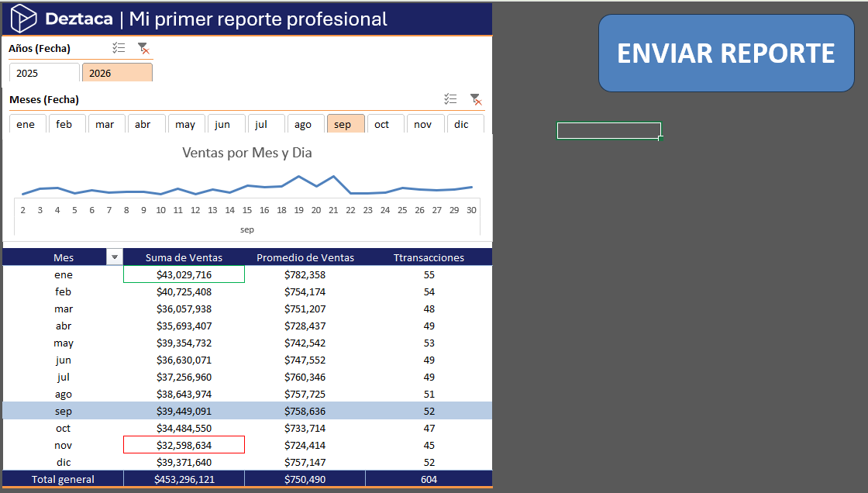
Task: Filter by month feb in slicer
Action: pos(67,124)
